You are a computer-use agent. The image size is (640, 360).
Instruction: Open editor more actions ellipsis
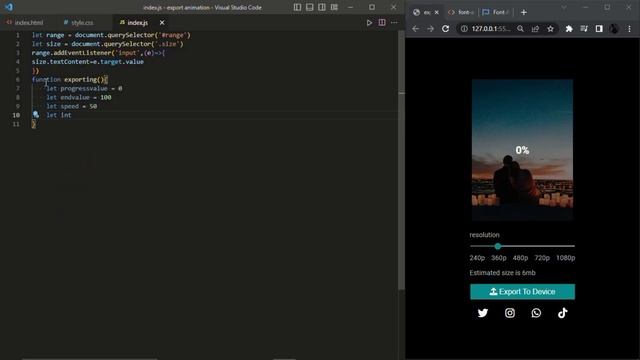[x=394, y=22]
